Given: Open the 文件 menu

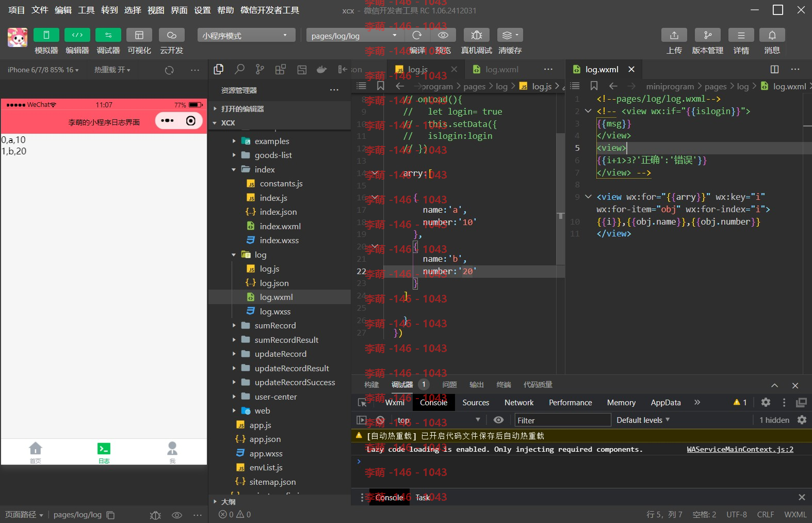Looking at the screenshot, I should point(40,10).
